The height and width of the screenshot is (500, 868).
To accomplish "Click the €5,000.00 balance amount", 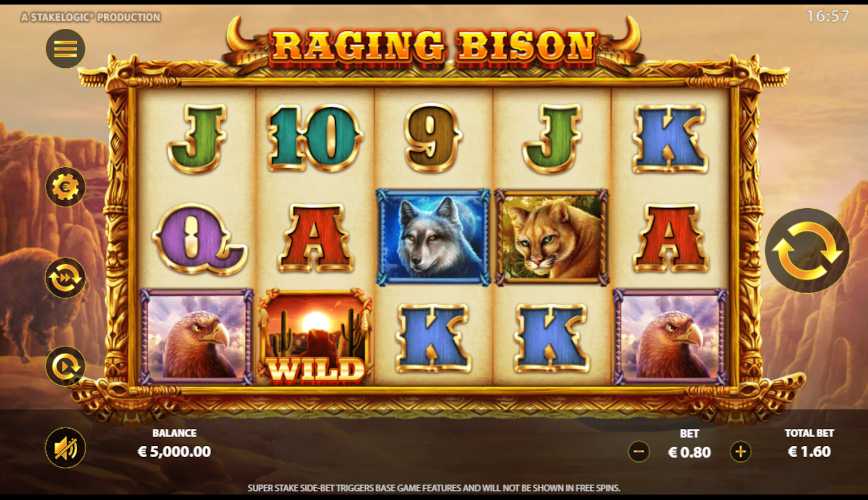I will pos(174,452).
